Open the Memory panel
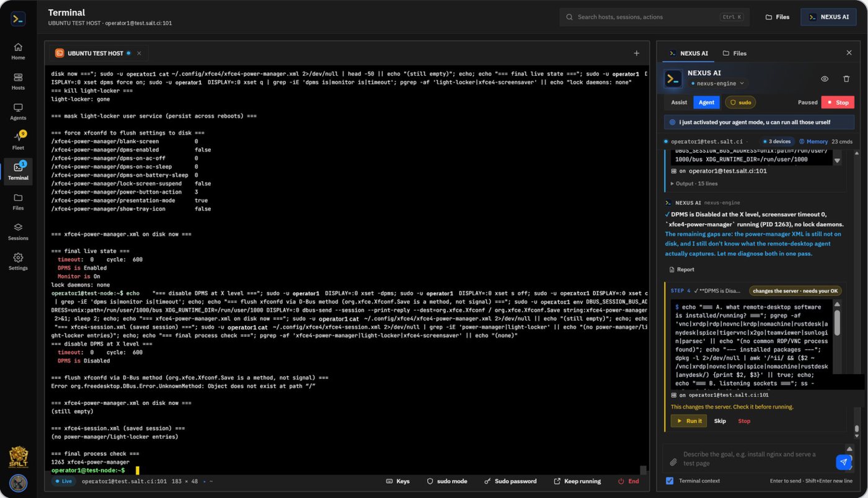Screen dimensions: 868x498 [x=813, y=141]
